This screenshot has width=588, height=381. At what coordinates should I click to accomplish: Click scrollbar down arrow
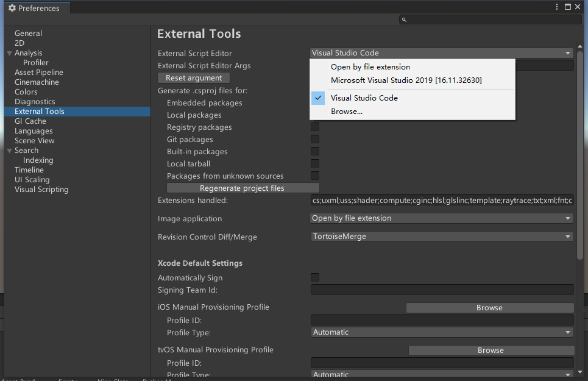[580, 372]
